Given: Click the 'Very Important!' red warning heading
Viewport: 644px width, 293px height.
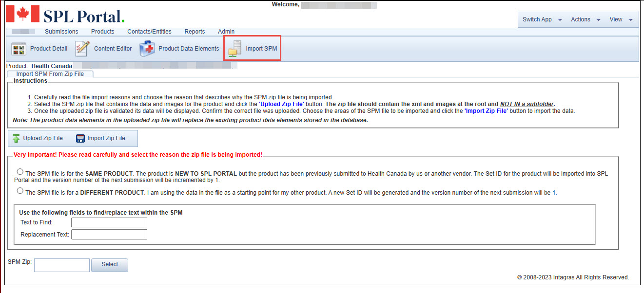Looking at the screenshot, I should [x=138, y=155].
